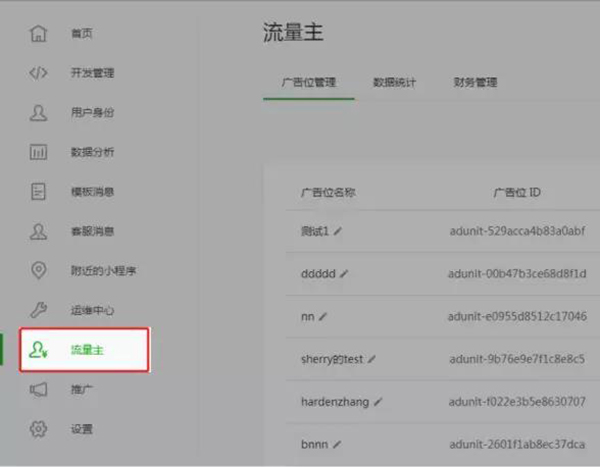
Task: Click the wrench icon for 运维中心
Action: pyautogui.click(x=39, y=310)
